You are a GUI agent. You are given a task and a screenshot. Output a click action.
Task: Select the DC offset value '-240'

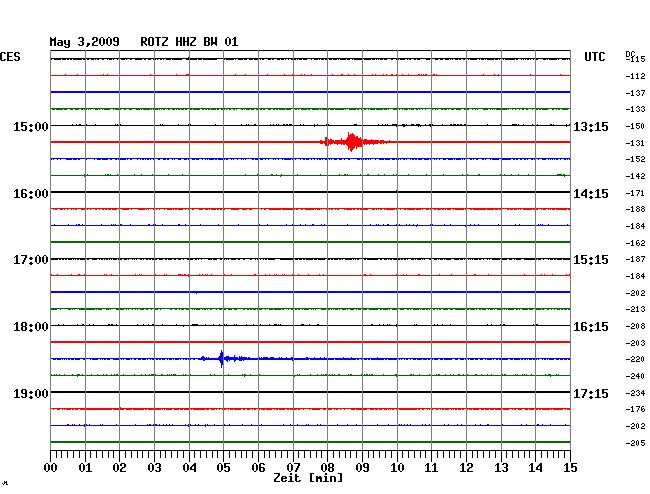pyautogui.click(x=635, y=376)
